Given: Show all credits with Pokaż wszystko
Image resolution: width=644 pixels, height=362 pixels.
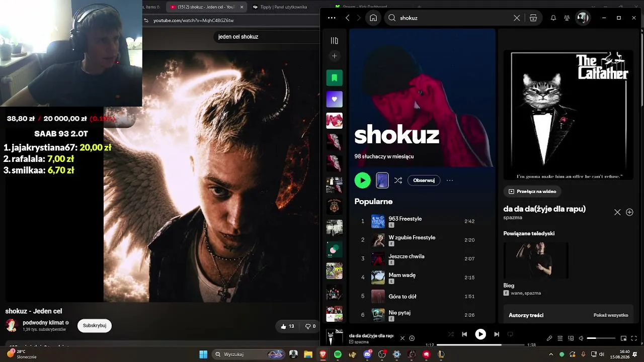Looking at the screenshot, I should [x=611, y=315].
